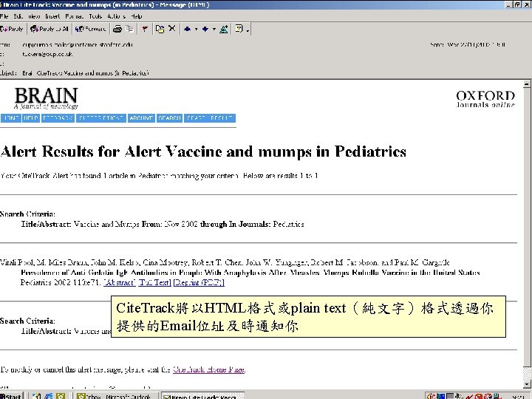Image resolution: width=532 pixels, height=399 pixels.
Task: Open the File menu
Action: (4, 16)
